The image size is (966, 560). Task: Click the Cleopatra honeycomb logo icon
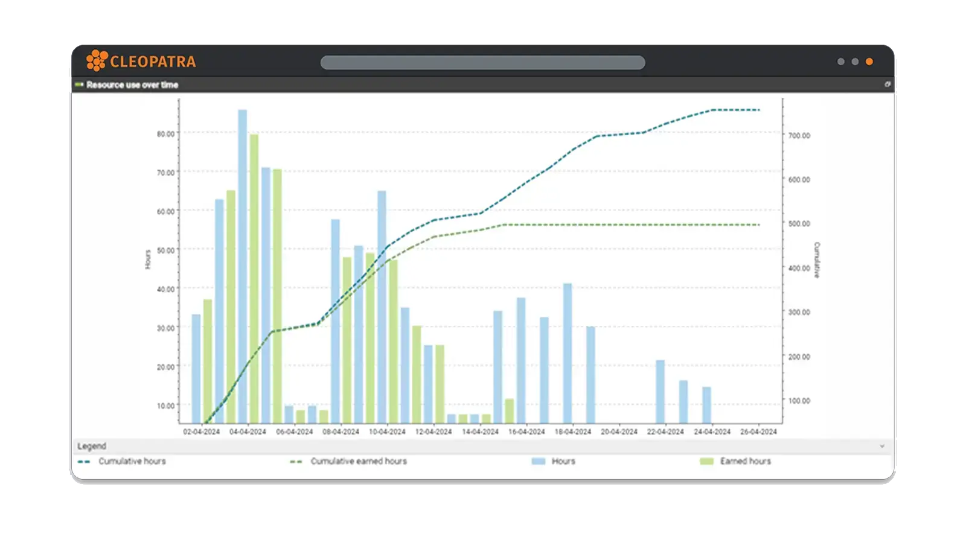(97, 61)
